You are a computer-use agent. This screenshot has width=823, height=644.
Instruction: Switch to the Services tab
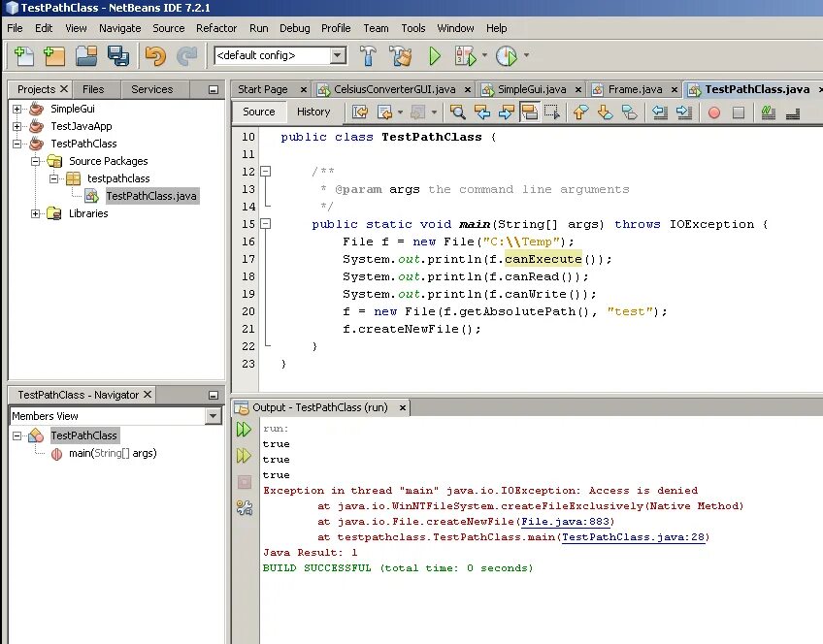click(x=152, y=89)
